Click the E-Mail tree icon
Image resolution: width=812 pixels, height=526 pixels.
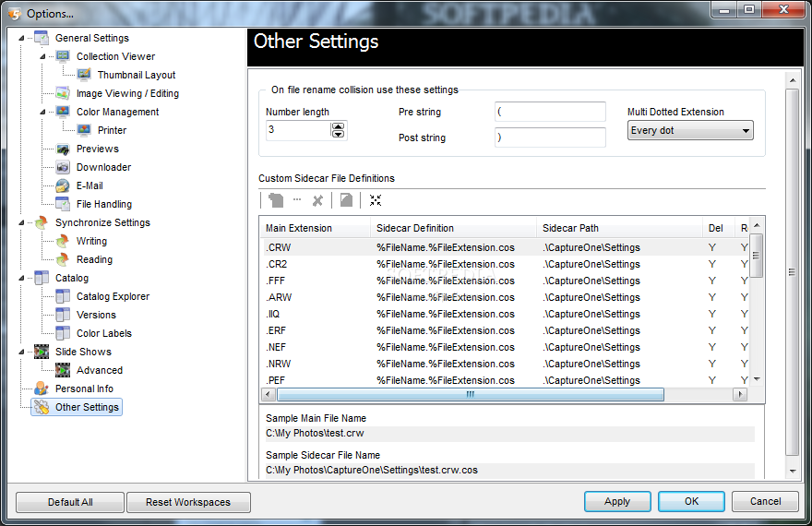tap(63, 185)
